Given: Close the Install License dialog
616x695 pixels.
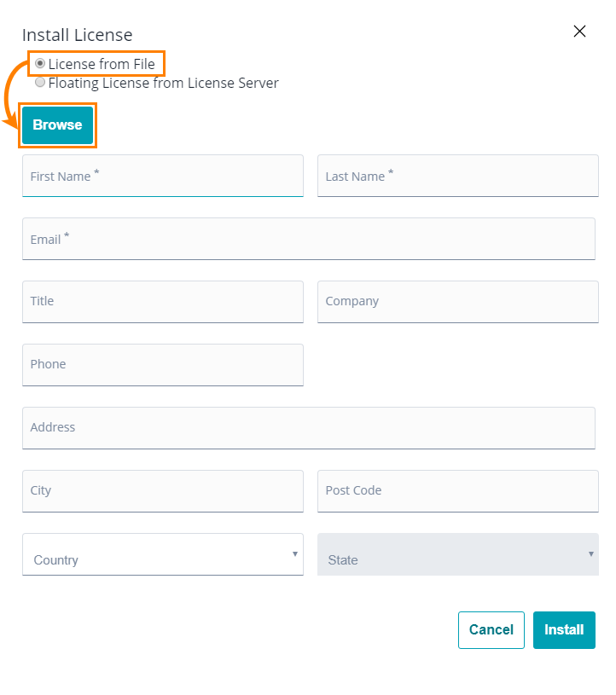Looking at the screenshot, I should 579,32.
